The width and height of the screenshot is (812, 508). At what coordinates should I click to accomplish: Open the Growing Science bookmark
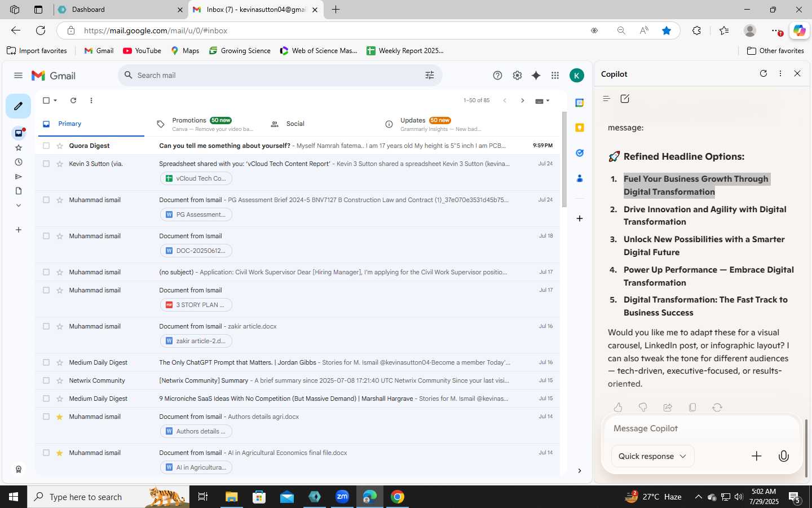(240, 51)
